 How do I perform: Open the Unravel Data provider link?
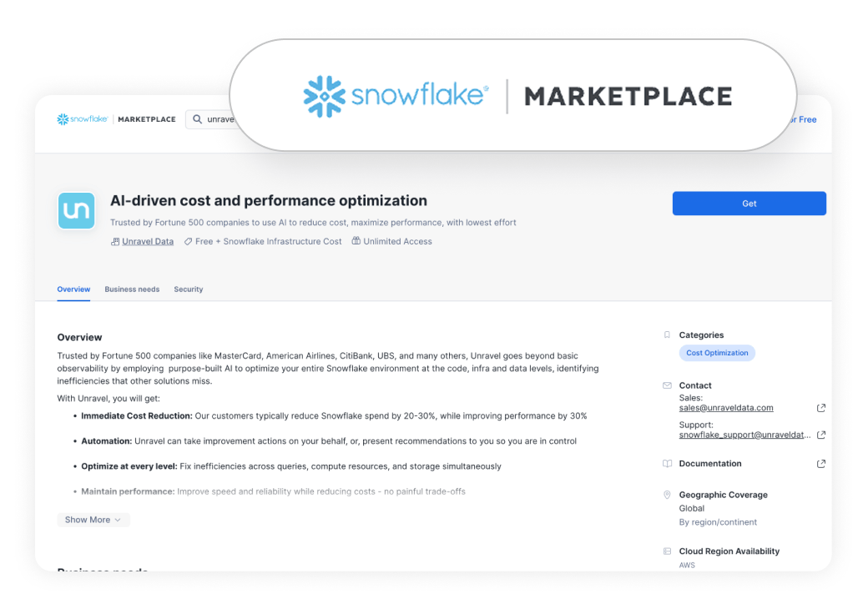click(x=148, y=242)
